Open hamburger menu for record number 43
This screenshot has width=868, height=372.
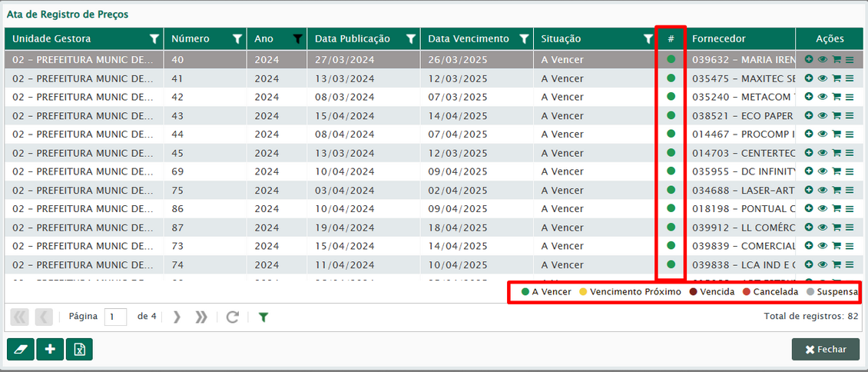(x=850, y=115)
